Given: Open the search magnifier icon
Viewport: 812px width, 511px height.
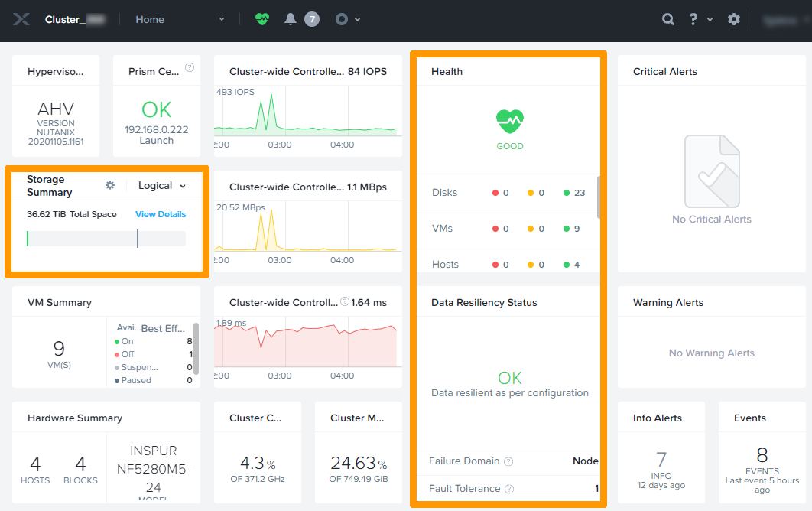Looking at the screenshot, I should 667,19.
